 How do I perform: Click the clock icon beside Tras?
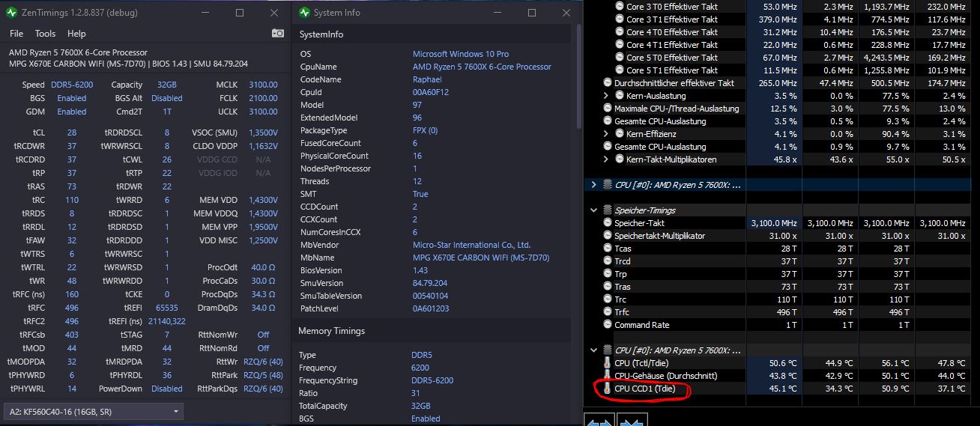[608, 287]
